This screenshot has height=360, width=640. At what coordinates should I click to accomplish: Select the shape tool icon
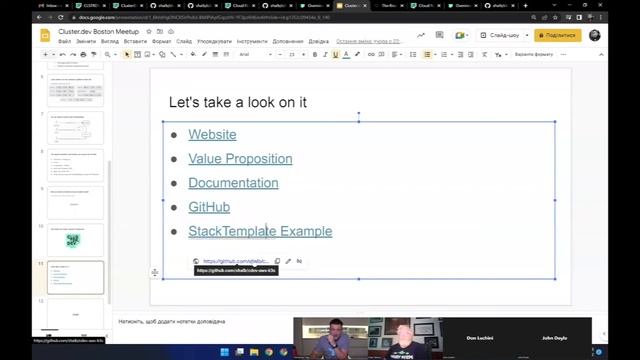(x=162, y=54)
